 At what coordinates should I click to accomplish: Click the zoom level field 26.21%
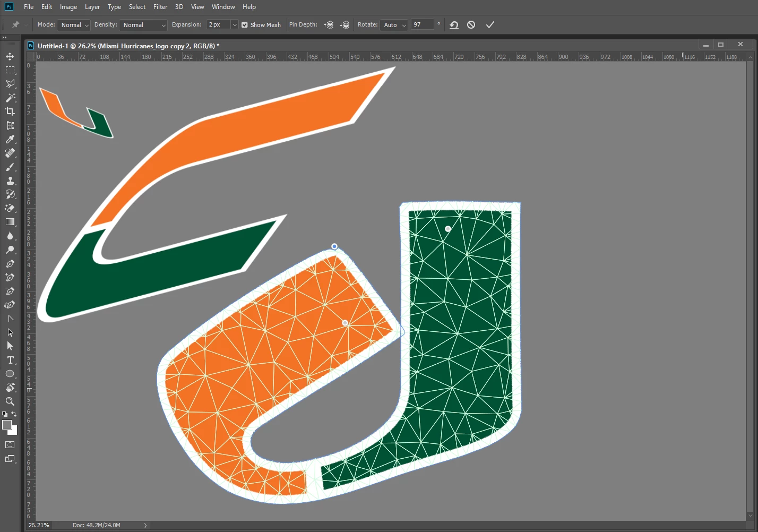point(39,526)
